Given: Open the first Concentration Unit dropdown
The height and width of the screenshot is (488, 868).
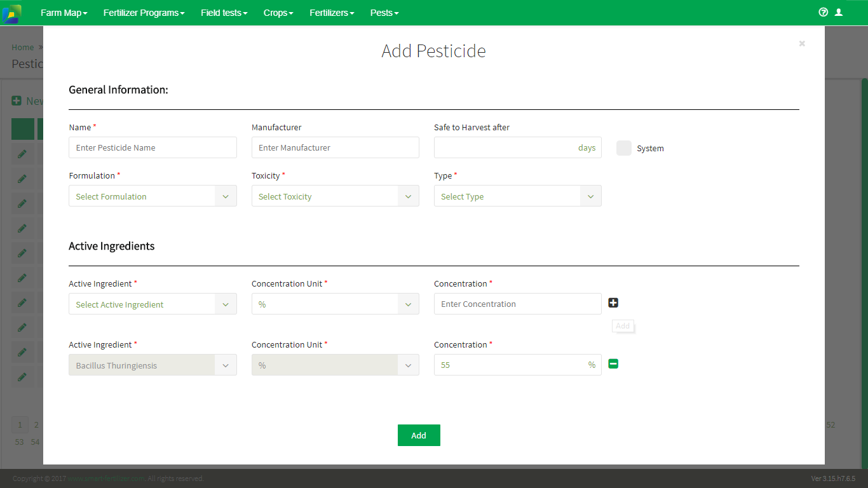Looking at the screenshot, I should pos(336,304).
